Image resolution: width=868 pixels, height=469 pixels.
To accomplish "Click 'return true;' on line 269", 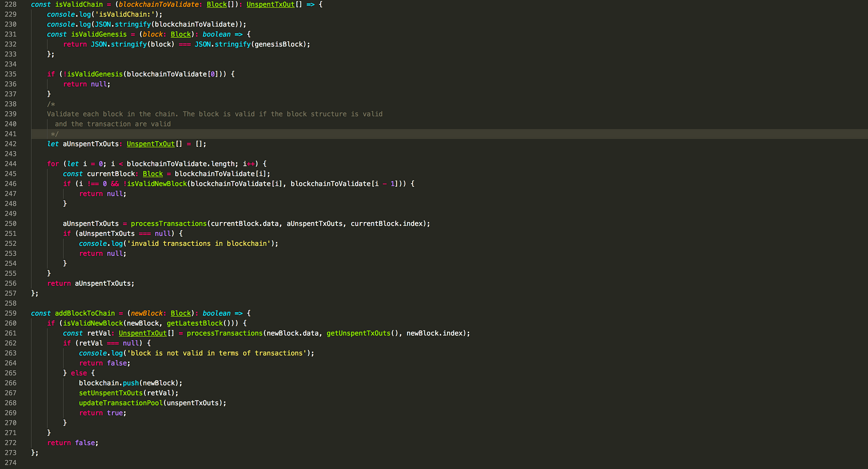I will click(x=103, y=414).
